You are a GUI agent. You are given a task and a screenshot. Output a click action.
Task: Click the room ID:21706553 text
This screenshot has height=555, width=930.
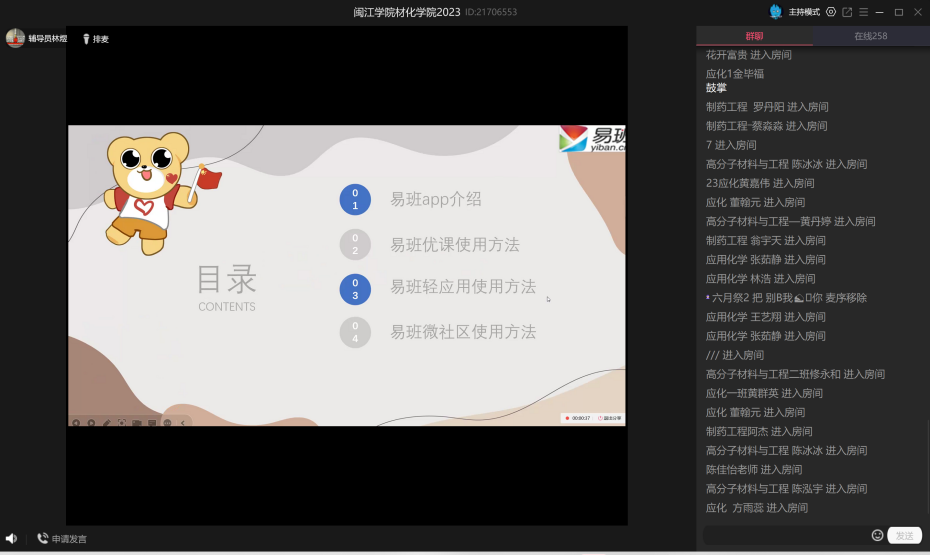[x=491, y=12]
